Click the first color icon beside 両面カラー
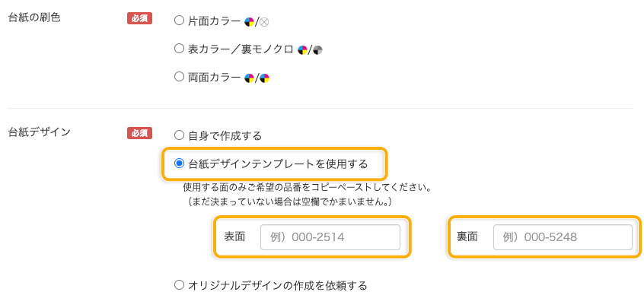Viewport: 644px width, 308px height. coord(249,78)
